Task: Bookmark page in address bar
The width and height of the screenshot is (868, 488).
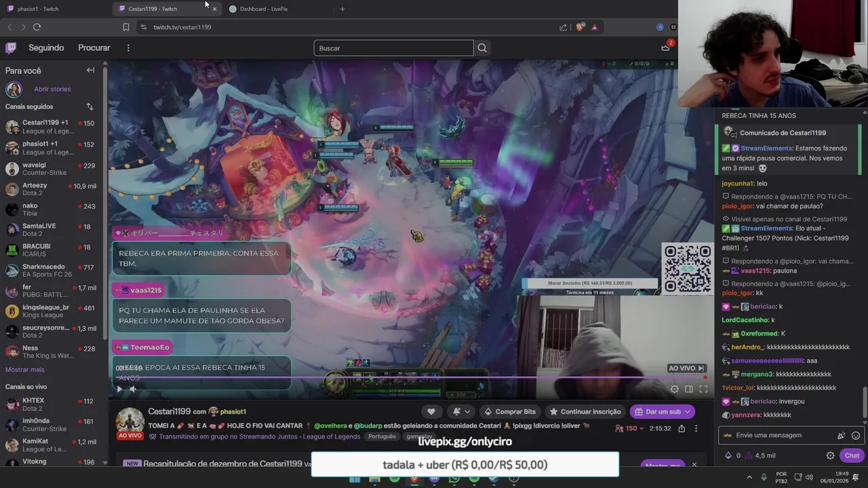Action: [x=125, y=27]
